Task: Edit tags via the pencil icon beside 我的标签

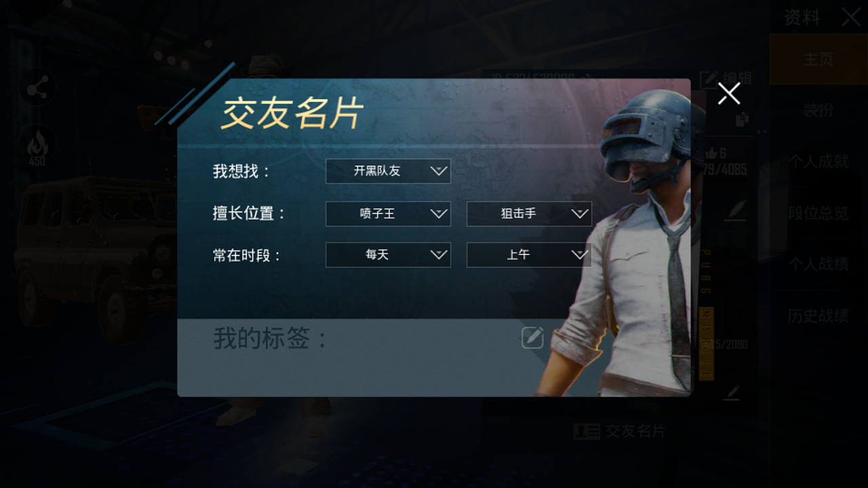Action: coord(532,337)
